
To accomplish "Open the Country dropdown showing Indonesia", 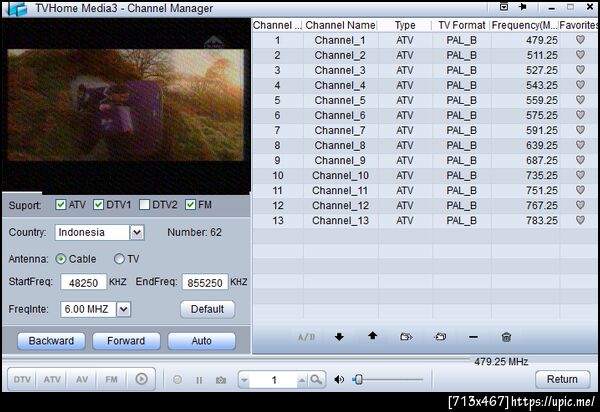I will pos(137,232).
